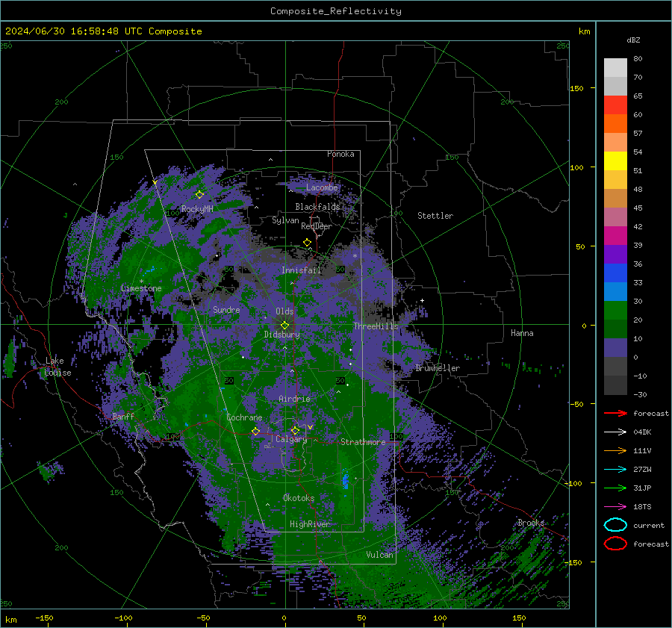Click the RockyMH label
Image resolution: width=672 pixels, height=628 pixels.
pyautogui.click(x=197, y=209)
